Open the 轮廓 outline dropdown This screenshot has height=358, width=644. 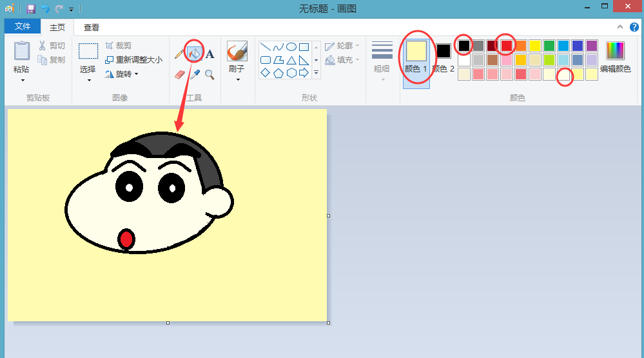coord(342,46)
